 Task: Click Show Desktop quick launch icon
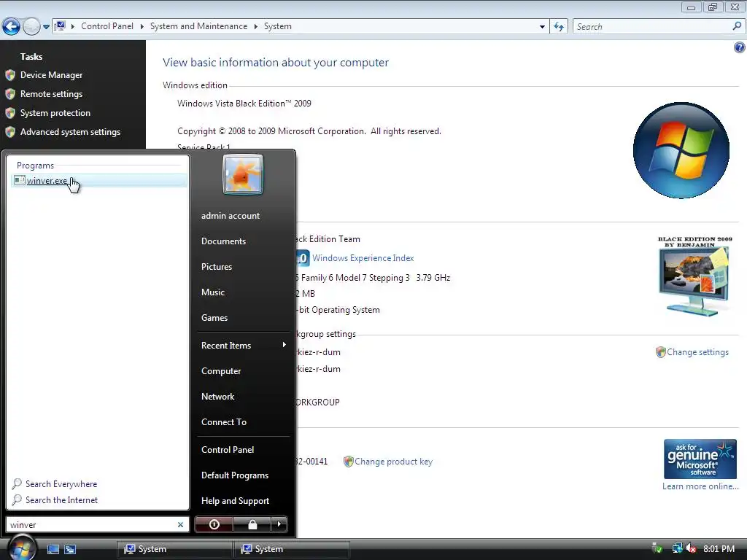(x=53, y=549)
